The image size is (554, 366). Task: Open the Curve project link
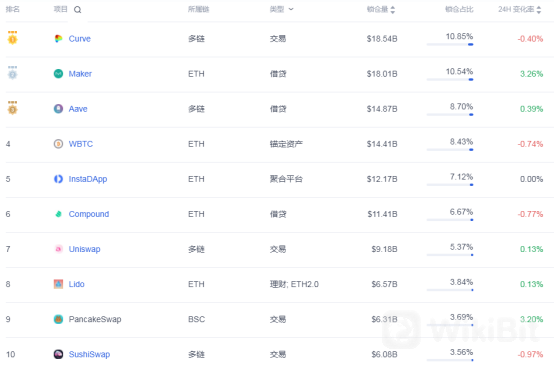pos(79,39)
